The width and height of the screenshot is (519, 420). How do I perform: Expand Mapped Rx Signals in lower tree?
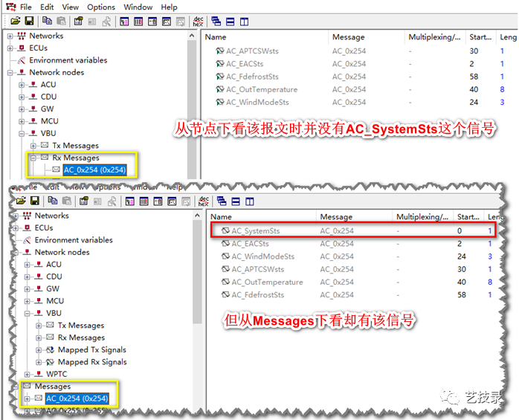coord(39,363)
